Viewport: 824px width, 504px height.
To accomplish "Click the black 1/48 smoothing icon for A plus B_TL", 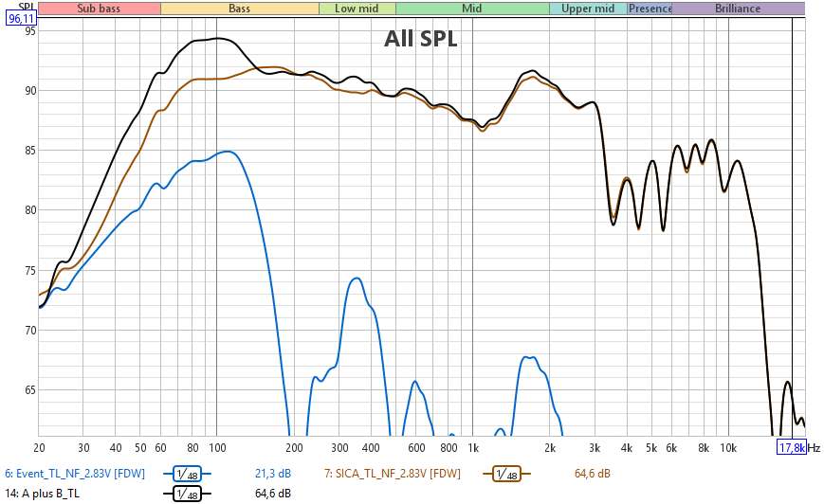I will click(x=188, y=494).
